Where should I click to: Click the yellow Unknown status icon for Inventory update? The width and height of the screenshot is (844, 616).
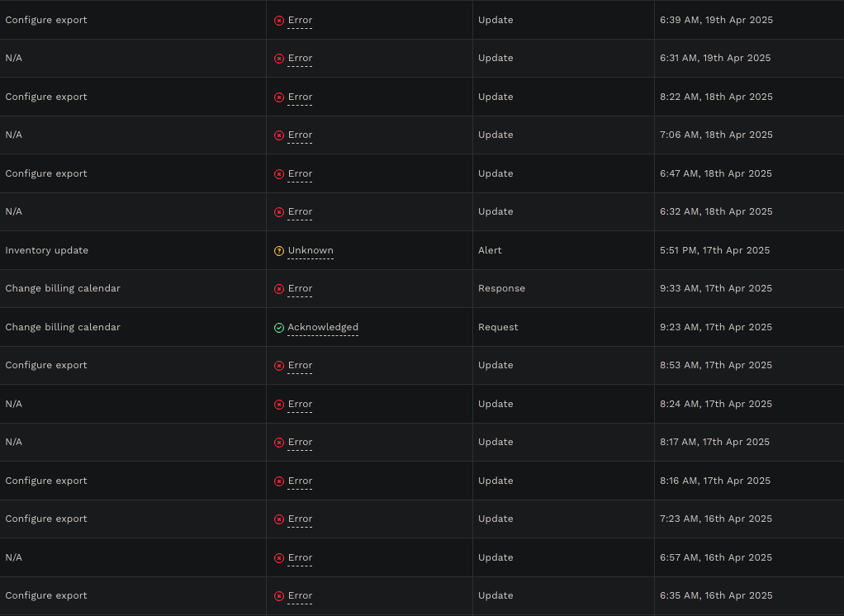(x=279, y=251)
